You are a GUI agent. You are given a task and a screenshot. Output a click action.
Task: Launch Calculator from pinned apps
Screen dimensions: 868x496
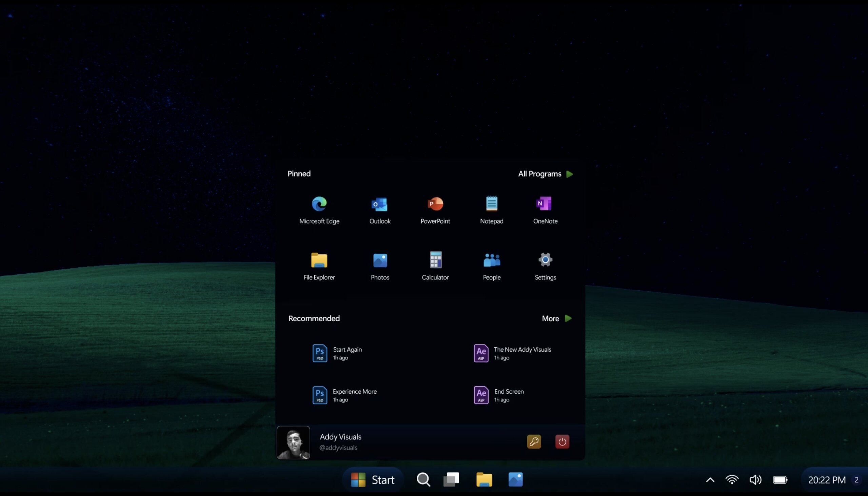tap(435, 266)
